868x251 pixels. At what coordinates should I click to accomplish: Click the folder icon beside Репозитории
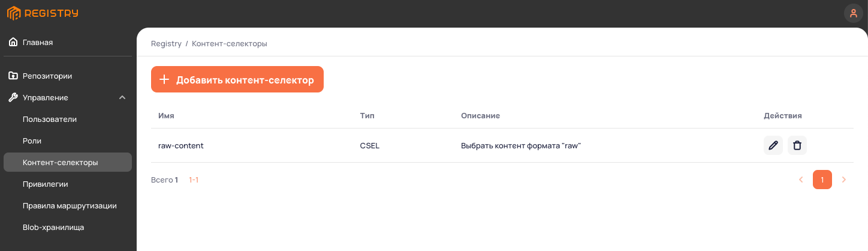(x=13, y=76)
